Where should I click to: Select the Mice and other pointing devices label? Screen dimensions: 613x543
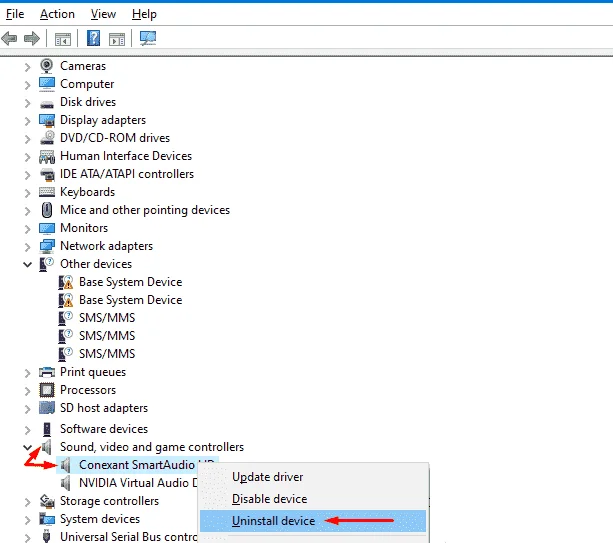pos(145,210)
